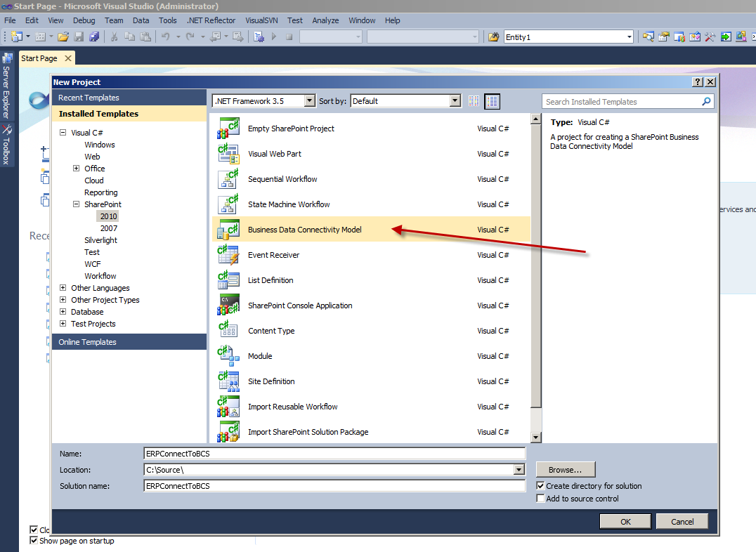Select the Import Reusable Workflow template
Viewport: 756px width, 552px height.
[371, 407]
